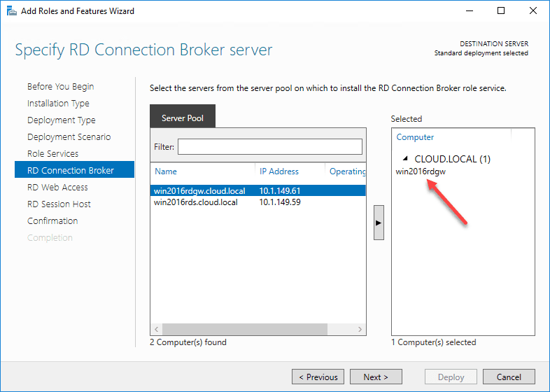Click the Next button
550x392 pixels.
pos(376,377)
